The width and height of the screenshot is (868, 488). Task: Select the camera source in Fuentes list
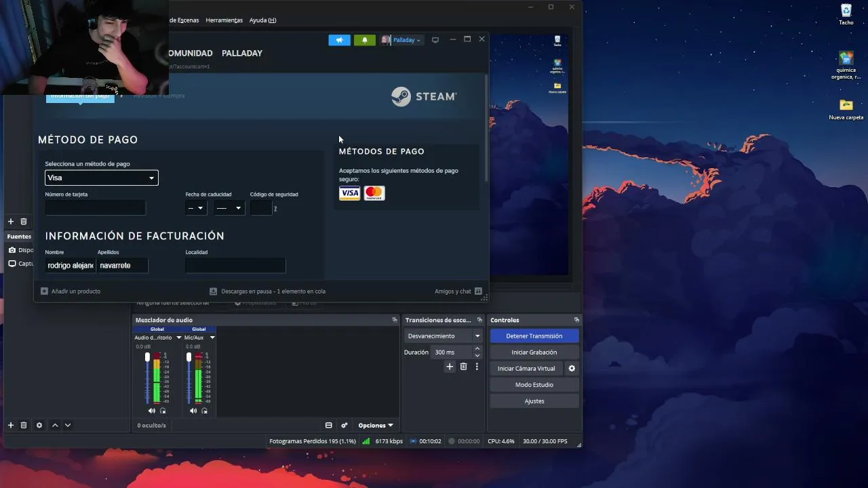pos(20,250)
